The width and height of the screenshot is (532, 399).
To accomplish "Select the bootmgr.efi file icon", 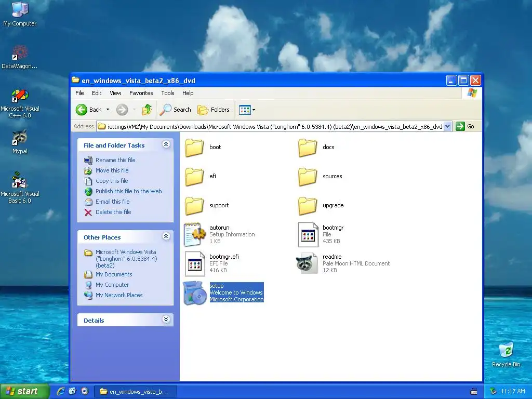I will tap(195, 263).
